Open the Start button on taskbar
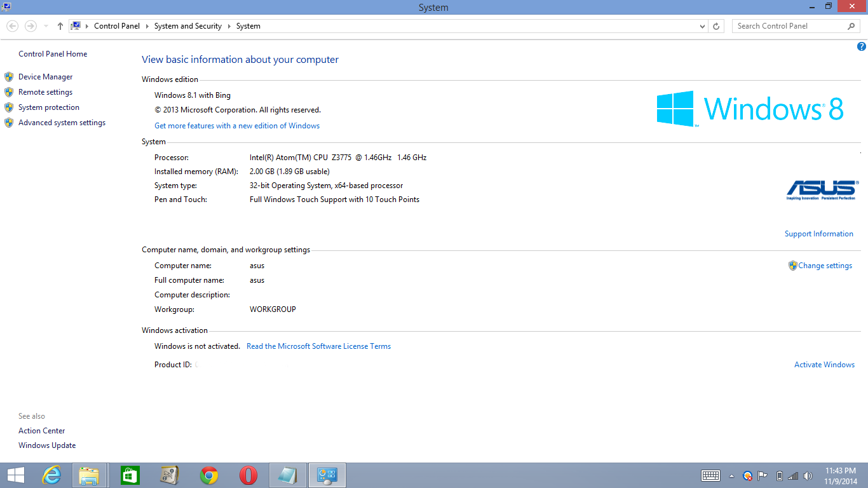Image resolution: width=868 pixels, height=488 pixels. (16, 475)
